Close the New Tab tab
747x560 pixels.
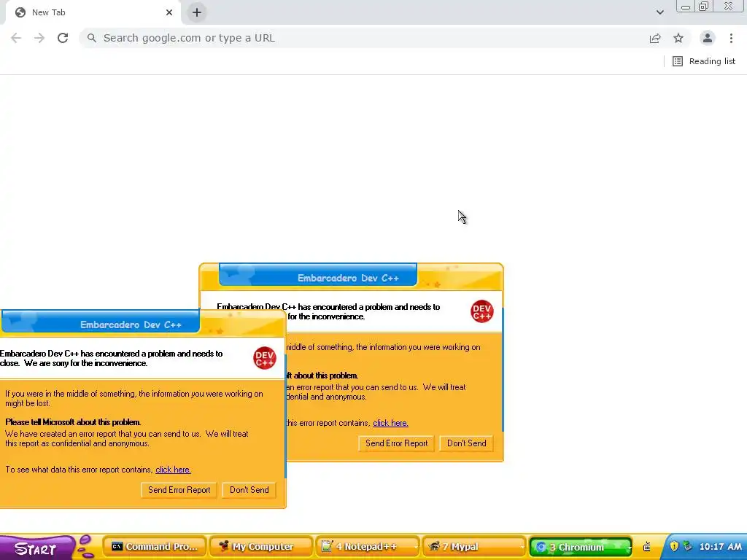[x=169, y=12]
